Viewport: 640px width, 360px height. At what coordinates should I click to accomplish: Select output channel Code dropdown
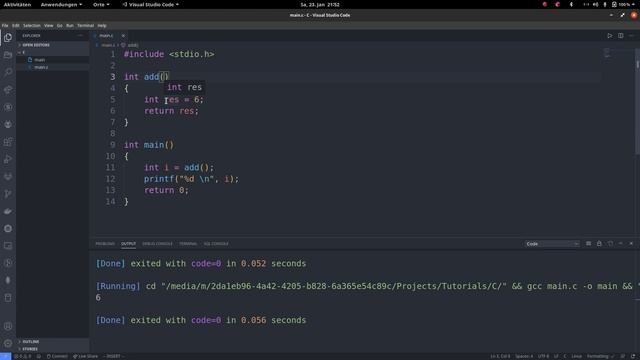(552, 244)
